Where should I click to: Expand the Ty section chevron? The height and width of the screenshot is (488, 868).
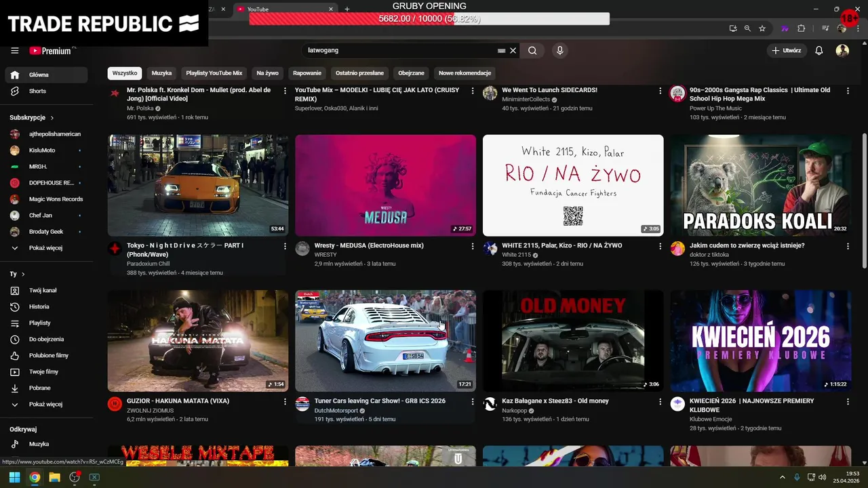(23, 274)
